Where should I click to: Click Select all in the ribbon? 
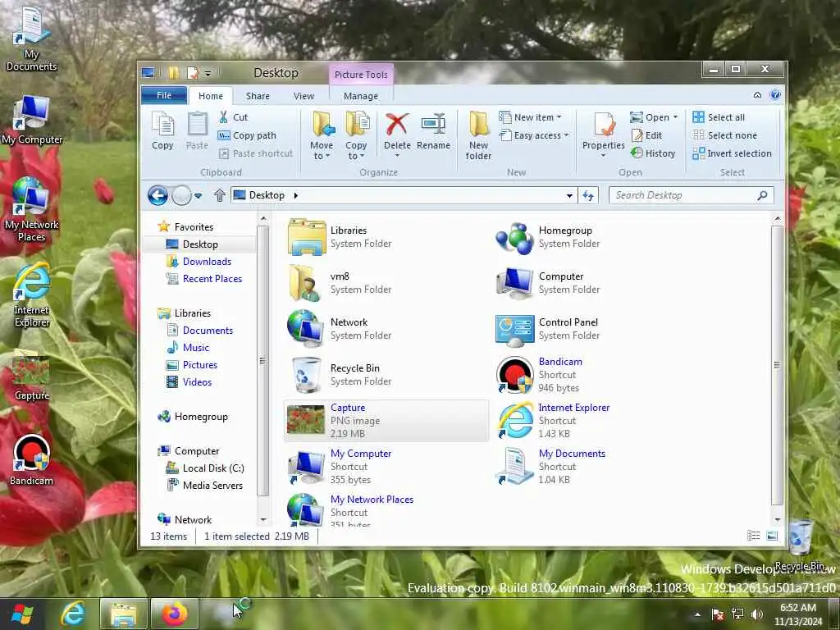pos(719,117)
